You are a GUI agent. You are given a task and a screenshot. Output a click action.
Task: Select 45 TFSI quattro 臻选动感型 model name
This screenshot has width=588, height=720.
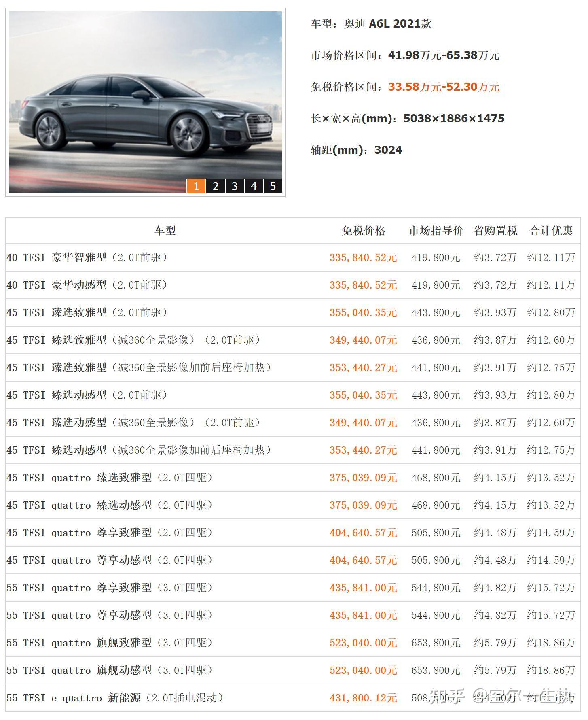(110, 505)
